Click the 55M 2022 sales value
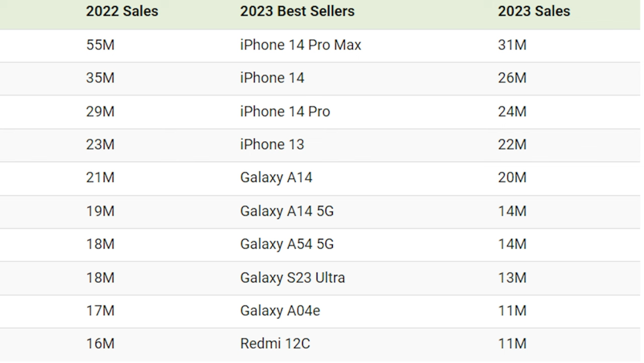The height and width of the screenshot is (363, 644). pos(100,45)
